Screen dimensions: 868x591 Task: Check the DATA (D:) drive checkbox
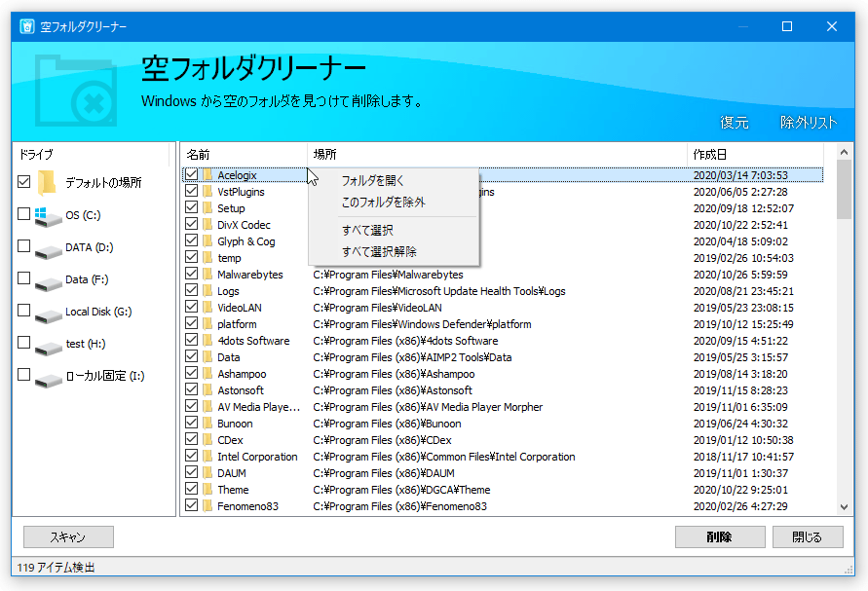pos(23,245)
